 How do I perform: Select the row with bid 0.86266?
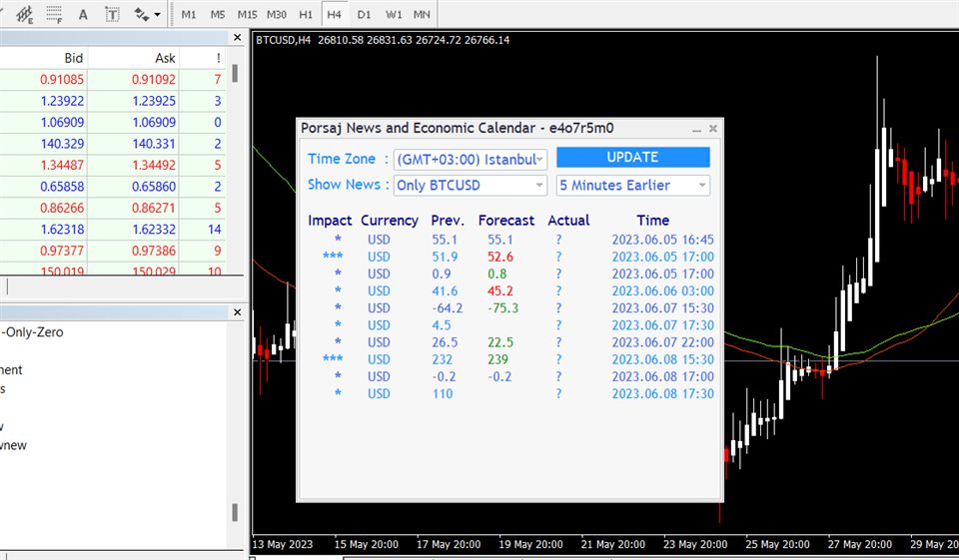tap(113, 208)
